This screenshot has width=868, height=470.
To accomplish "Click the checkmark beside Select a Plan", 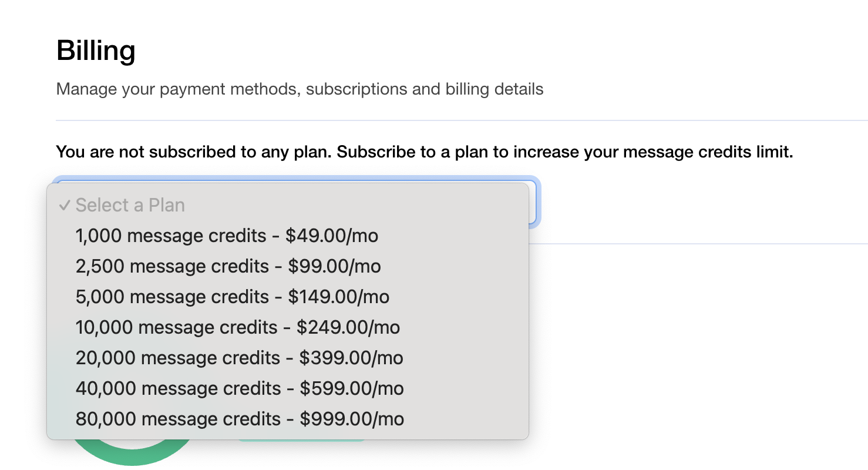I will pyautogui.click(x=65, y=205).
